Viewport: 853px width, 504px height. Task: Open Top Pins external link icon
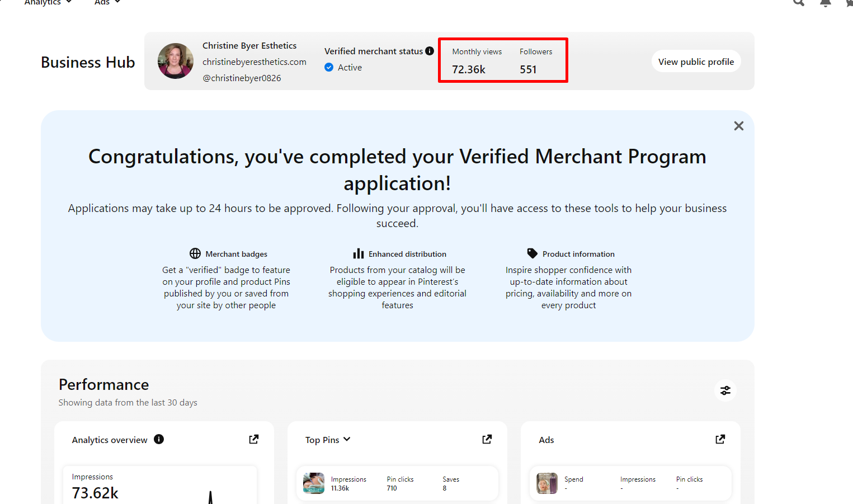point(487,439)
